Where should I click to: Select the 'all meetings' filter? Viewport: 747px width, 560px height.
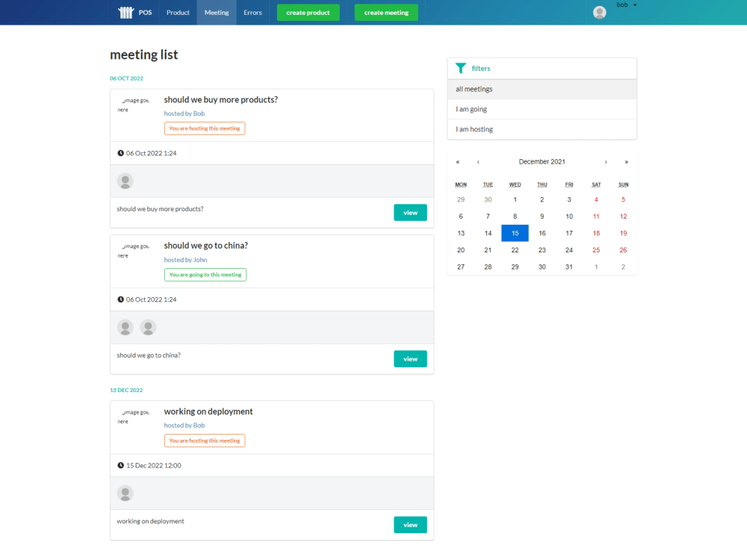tap(476, 88)
